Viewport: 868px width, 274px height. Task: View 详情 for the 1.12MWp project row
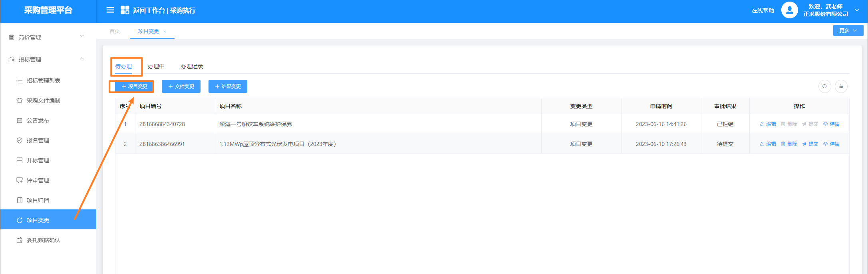tap(831, 144)
